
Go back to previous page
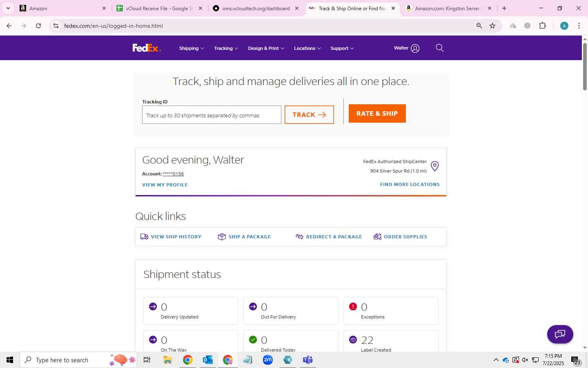tap(9, 26)
